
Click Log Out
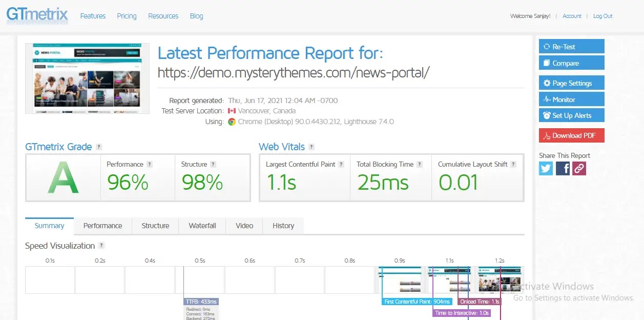603,16
